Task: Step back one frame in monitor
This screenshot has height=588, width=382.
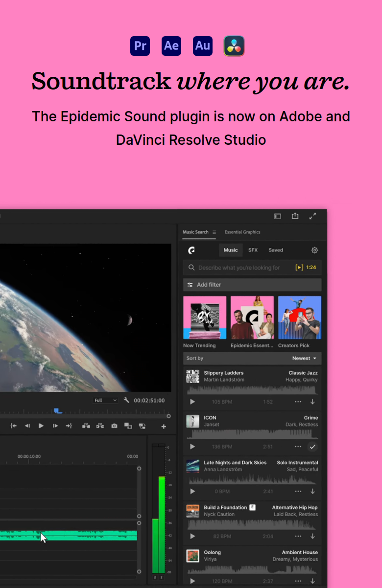Action: pyautogui.click(x=27, y=426)
